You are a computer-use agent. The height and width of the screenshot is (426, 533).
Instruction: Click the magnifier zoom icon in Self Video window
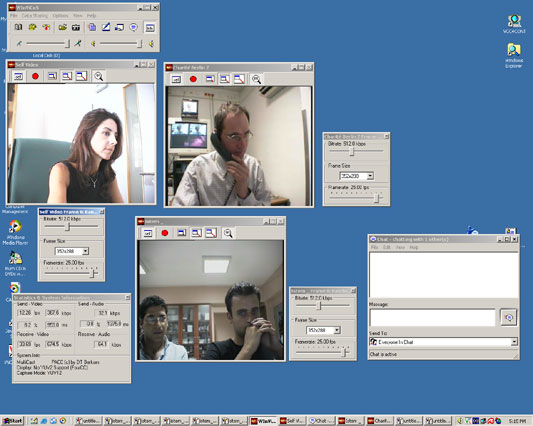click(x=99, y=76)
